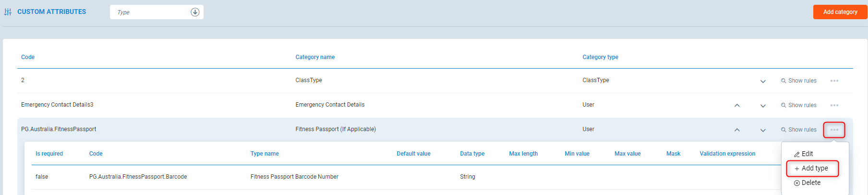Choose Add type in the context menu
The height and width of the screenshot is (195, 868).
[x=811, y=168]
